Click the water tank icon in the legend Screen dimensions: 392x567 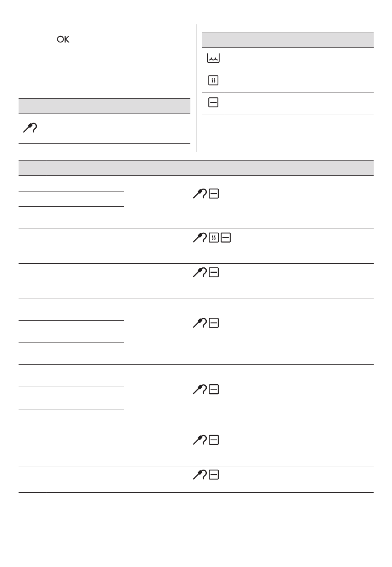coord(213,59)
